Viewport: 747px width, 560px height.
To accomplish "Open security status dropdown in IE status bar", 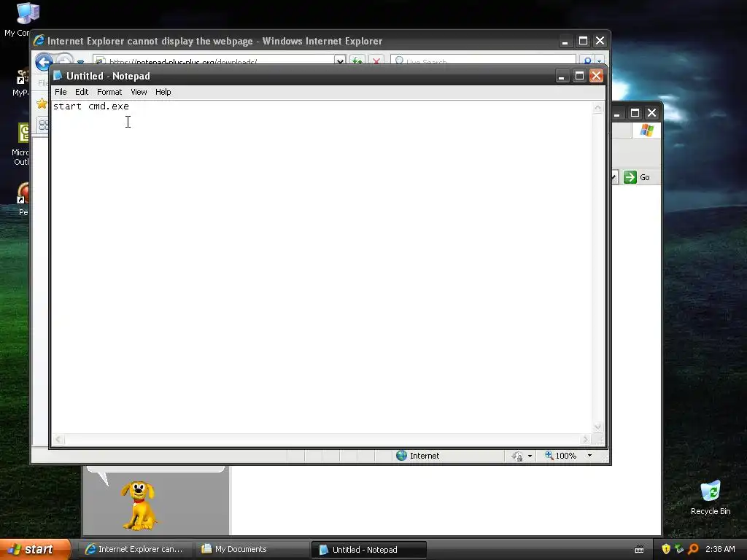I will click(x=530, y=456).
